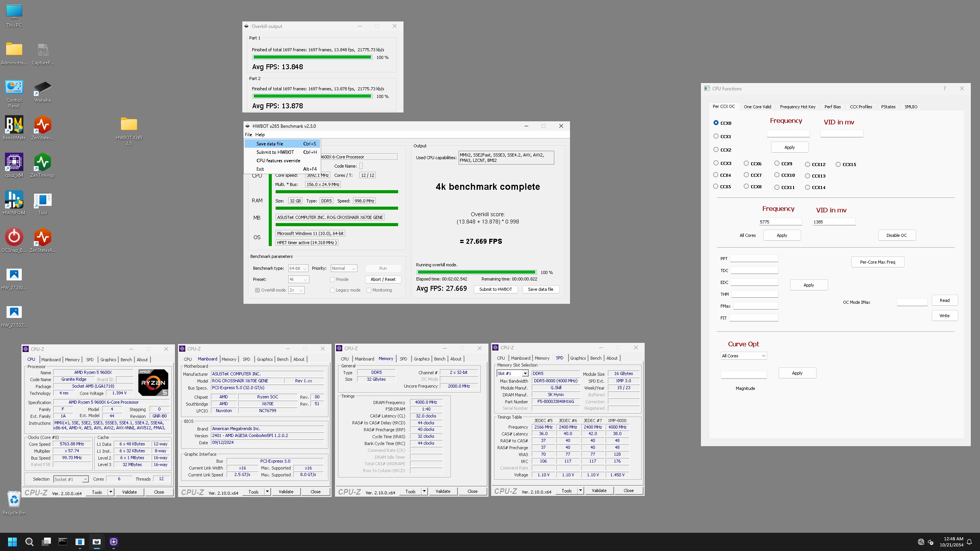
Task: Open the Socket #1 selection dropdown
Action: (71, 479)
